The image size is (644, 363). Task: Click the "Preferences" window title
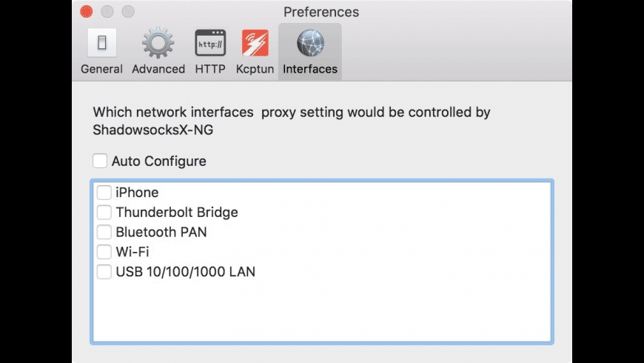click(321, 12)
